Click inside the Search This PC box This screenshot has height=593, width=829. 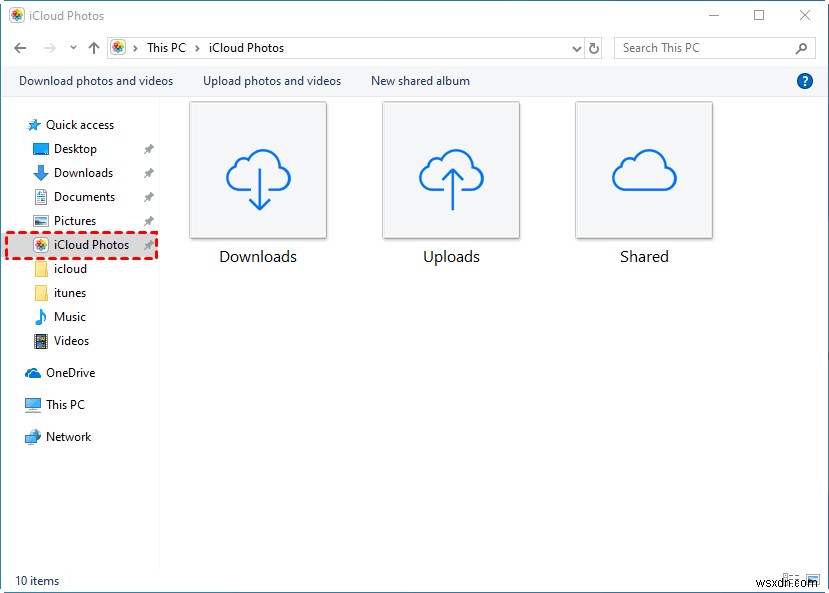click(700, 47)
